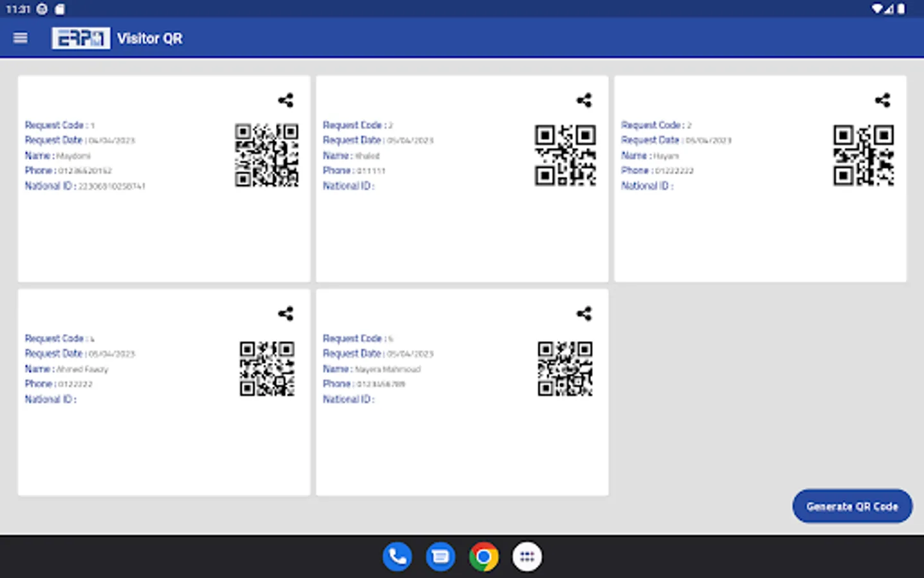Select "National ID" label on Khaled's card
924x578 pixels.
[347, 186]
